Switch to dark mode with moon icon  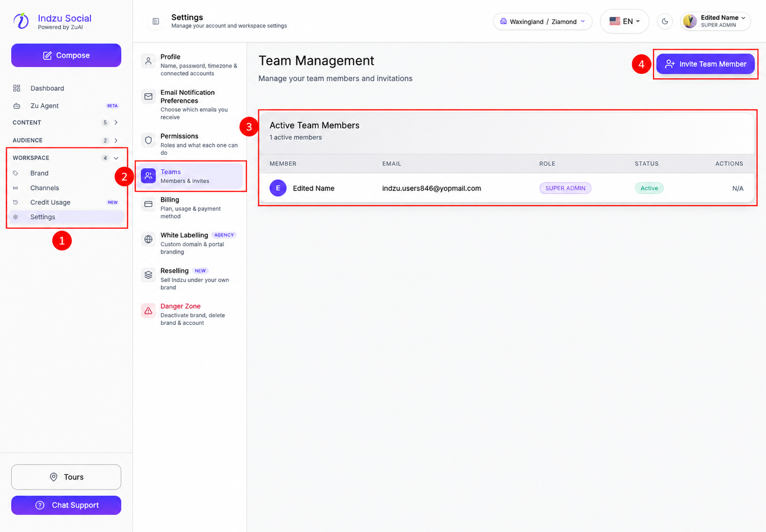coord(665,21)
